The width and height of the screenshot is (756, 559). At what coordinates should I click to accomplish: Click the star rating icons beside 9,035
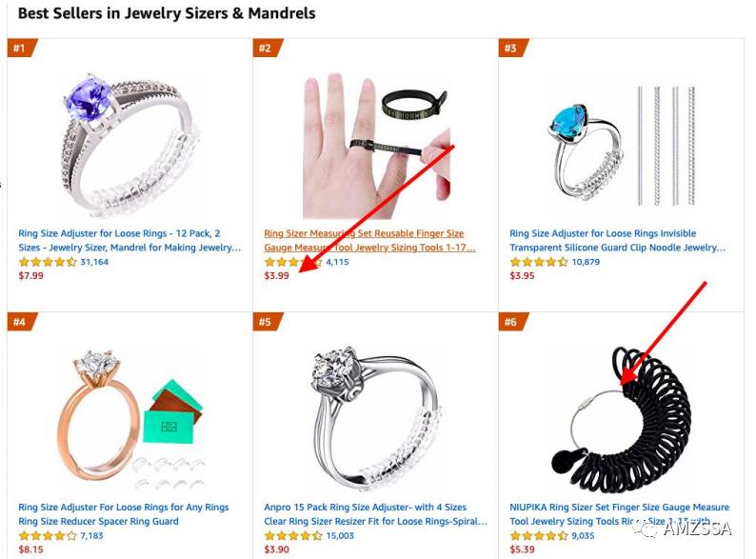pos(539,536)
